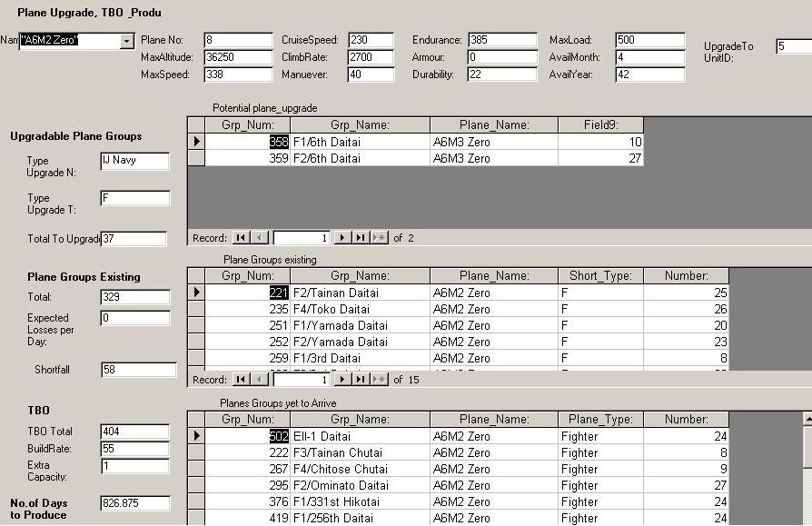Click Type Upgrade T field showing F
The height and width of the screenshot is (526, 812).
[134, 198]
